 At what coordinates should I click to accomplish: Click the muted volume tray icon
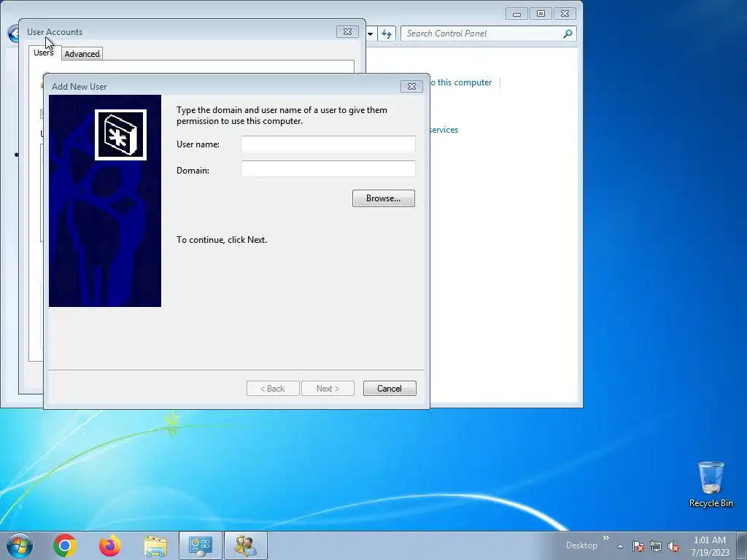673,546
